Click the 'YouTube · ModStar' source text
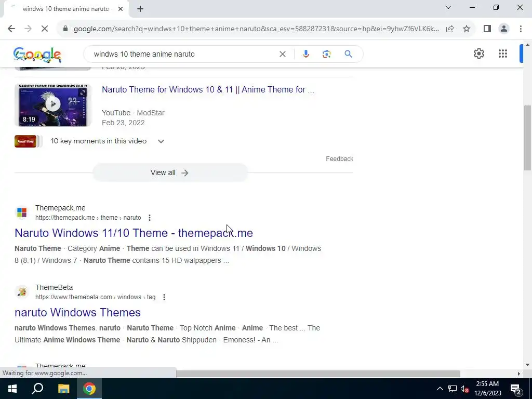Screen dimensions: 532x399 (133, 113)
